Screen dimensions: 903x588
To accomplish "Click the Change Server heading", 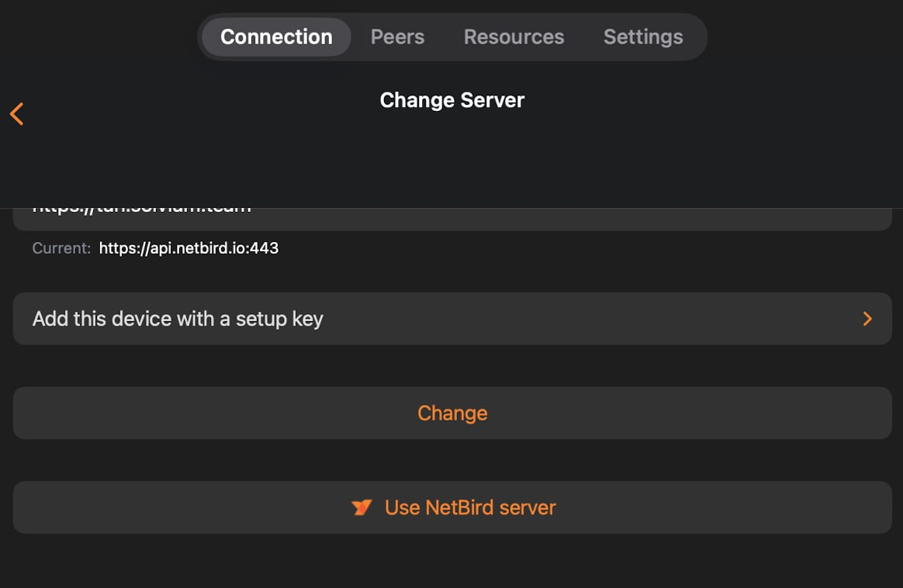I will point(452,100).
